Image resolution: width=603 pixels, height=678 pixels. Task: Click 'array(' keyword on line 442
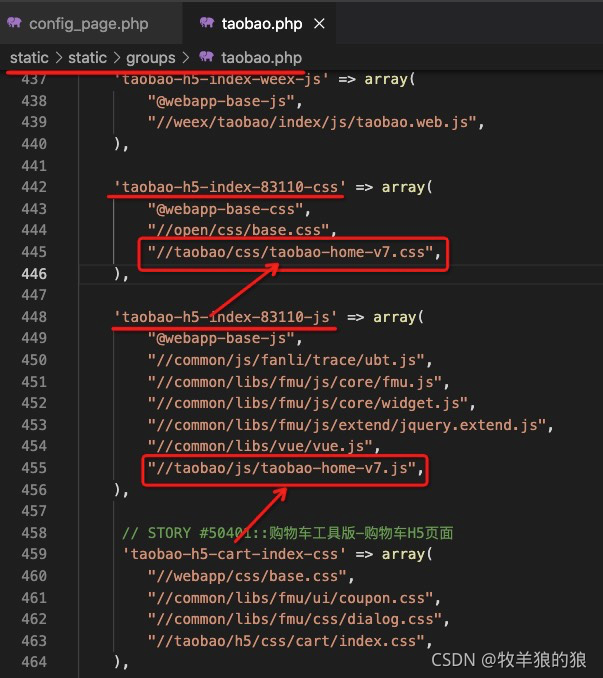pos(407,187)
